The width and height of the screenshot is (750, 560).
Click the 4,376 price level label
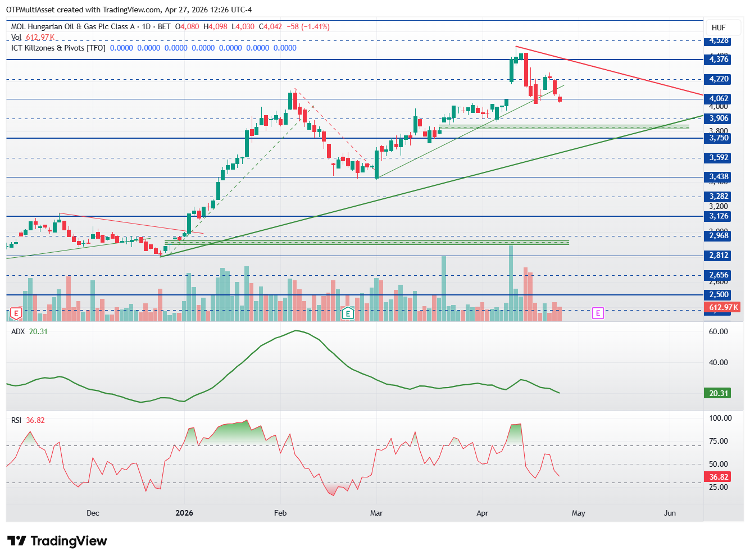(717, 59)
